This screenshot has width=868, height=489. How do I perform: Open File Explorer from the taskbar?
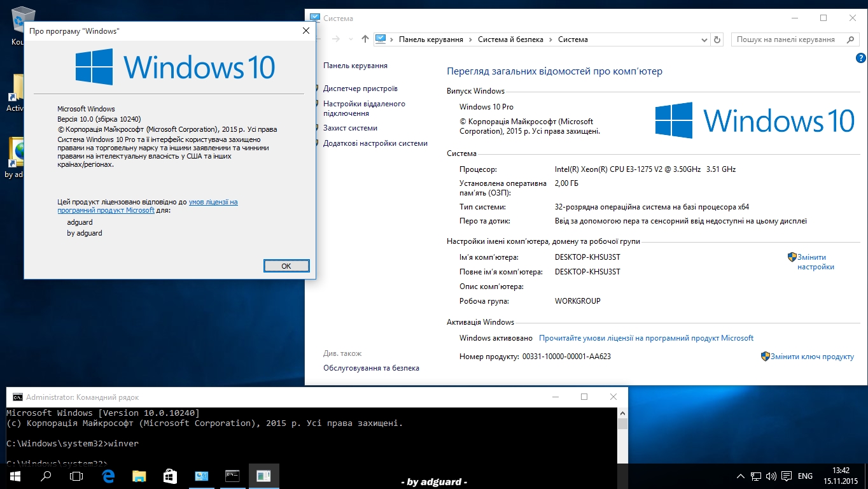point(139,476)
